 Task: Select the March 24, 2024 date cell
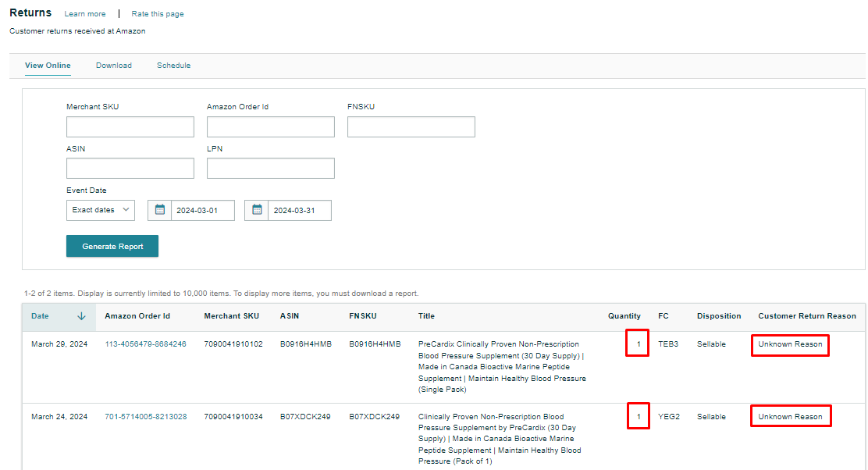pos(59,417)
